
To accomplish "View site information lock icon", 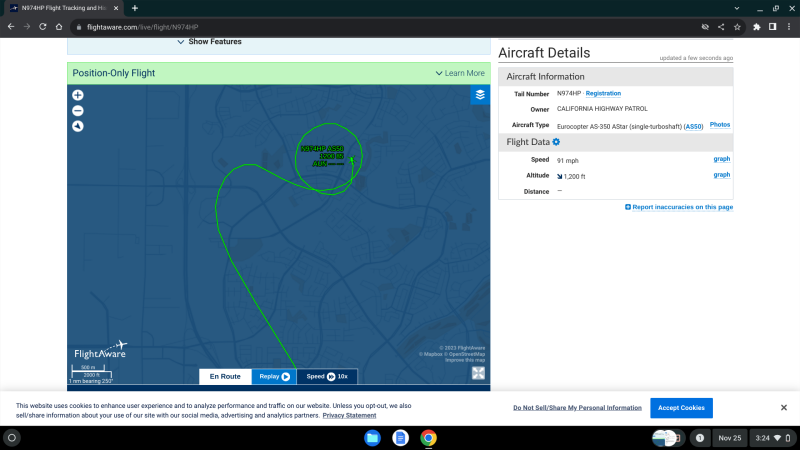I will (79, 27).
